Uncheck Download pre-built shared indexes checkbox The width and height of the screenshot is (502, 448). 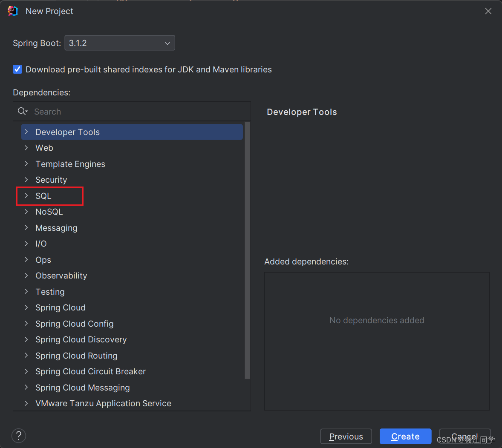click(x=17, y=69)
